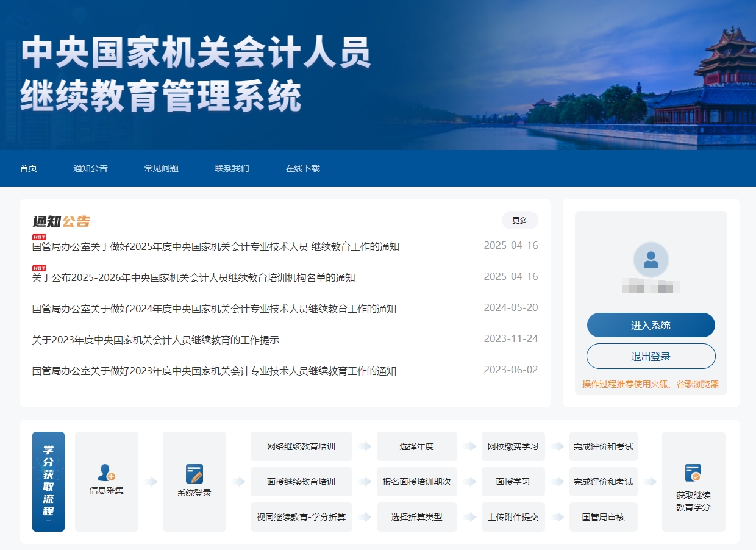Open the 2023年度工作提示 notice link
The width and height of the screenshot is (756, 550).
click(x=154, y=340)
